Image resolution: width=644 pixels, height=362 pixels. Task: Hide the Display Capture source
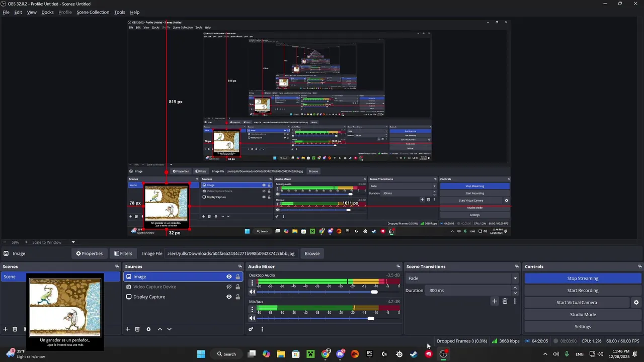click(x=229, y=297)
